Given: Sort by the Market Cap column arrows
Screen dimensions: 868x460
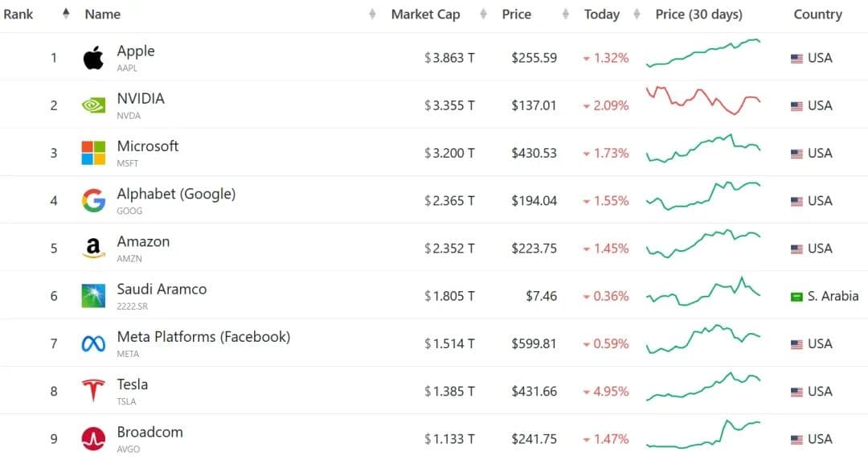Looking at the screenshot, I should click(x=483, y=14).
